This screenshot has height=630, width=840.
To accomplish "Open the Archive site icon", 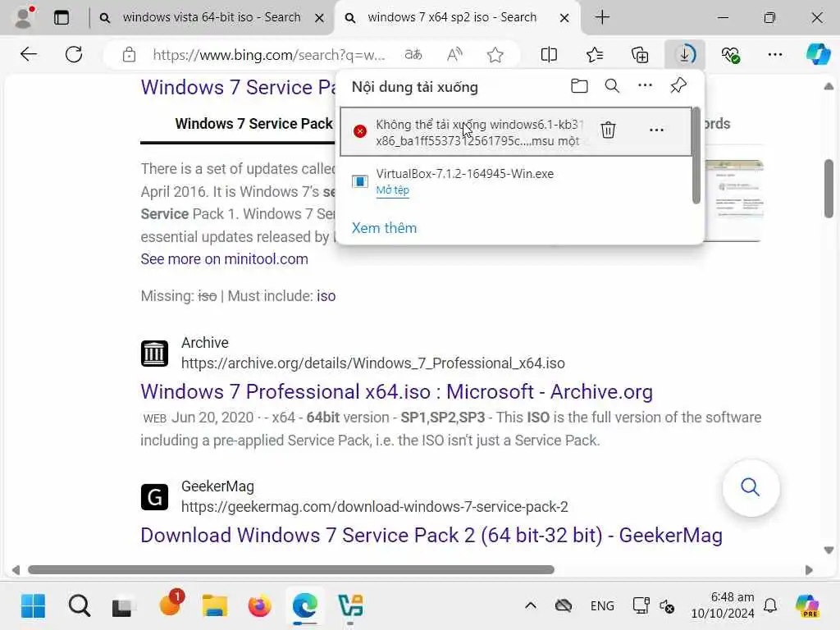I will [154, 353].
